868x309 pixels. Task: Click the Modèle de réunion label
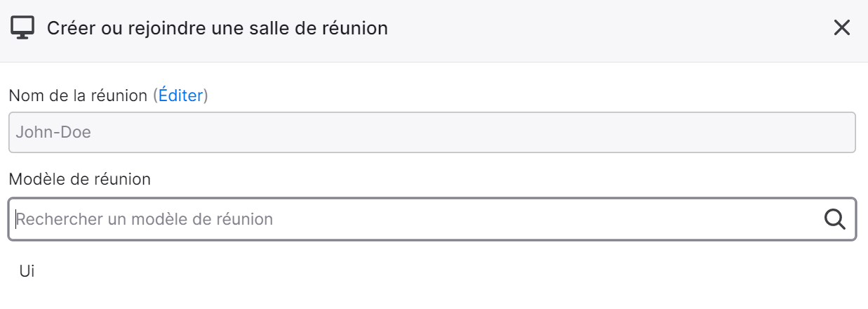click(x=80, y=179)
